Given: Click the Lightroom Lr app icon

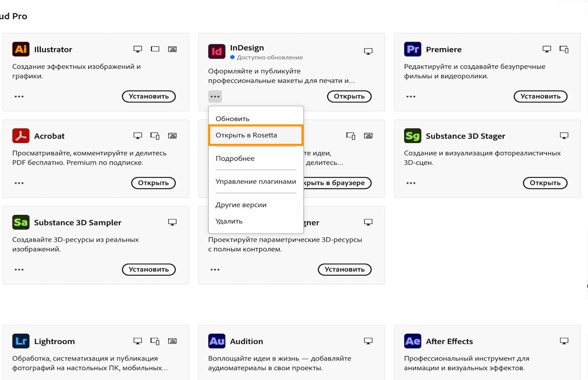Looking at the screenshot, I should pyautogui.click(x=21, y=341).
